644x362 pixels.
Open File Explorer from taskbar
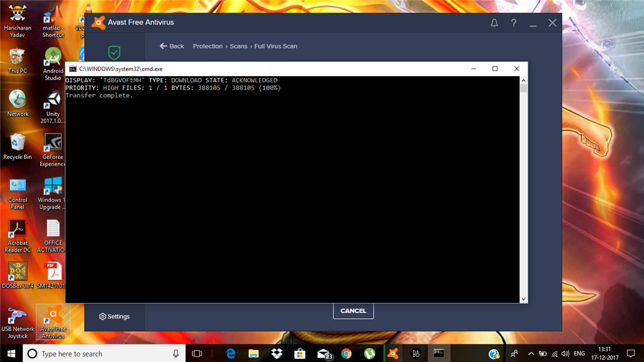click(x=253, y=353)
